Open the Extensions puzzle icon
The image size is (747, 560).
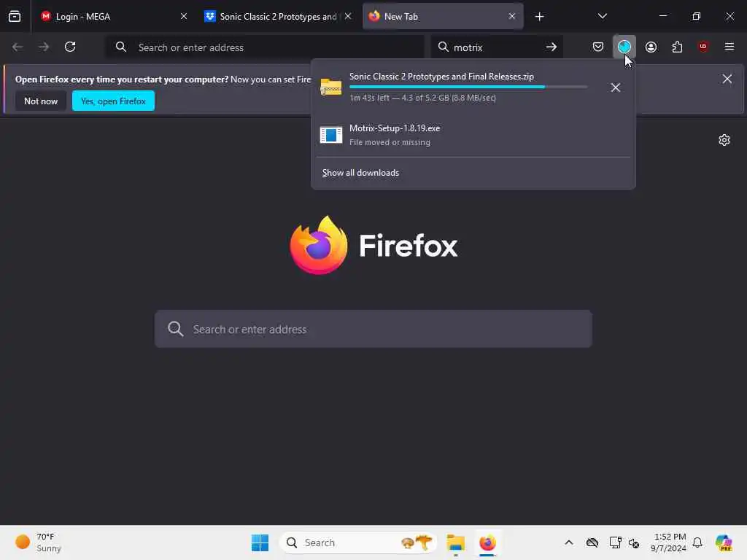pyautogui.click(x=677, y=47)
